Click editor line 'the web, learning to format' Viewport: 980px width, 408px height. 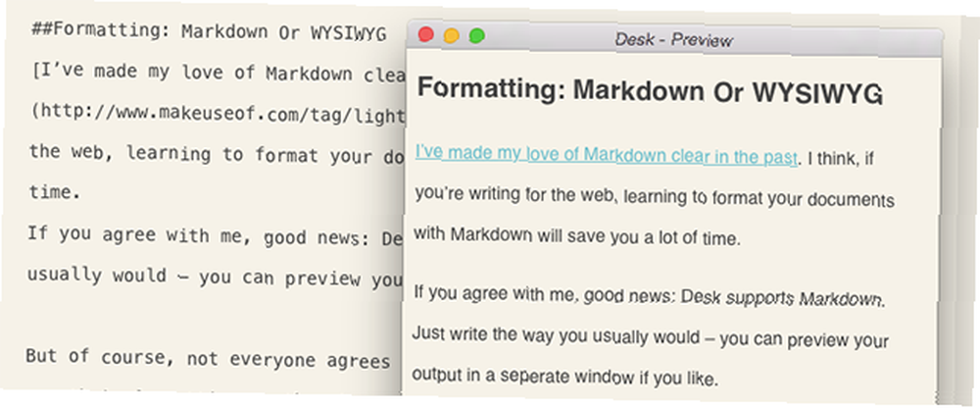pos(217,154)
